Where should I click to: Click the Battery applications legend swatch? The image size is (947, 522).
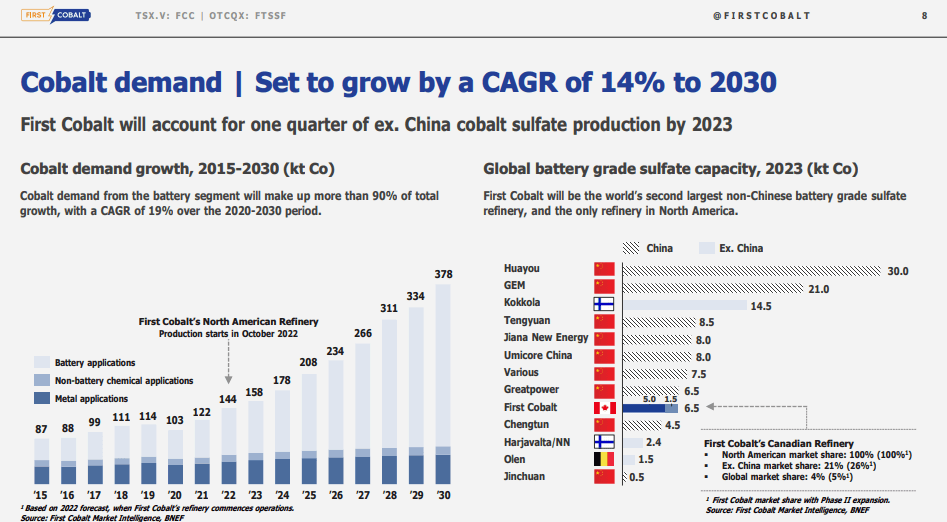pos(42,362)
